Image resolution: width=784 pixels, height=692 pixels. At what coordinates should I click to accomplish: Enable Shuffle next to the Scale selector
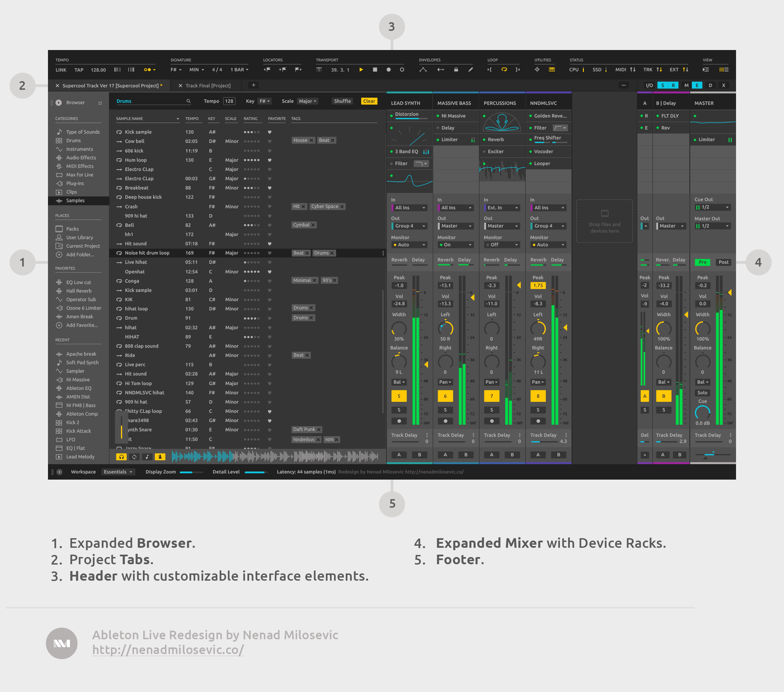coord(342,101)
